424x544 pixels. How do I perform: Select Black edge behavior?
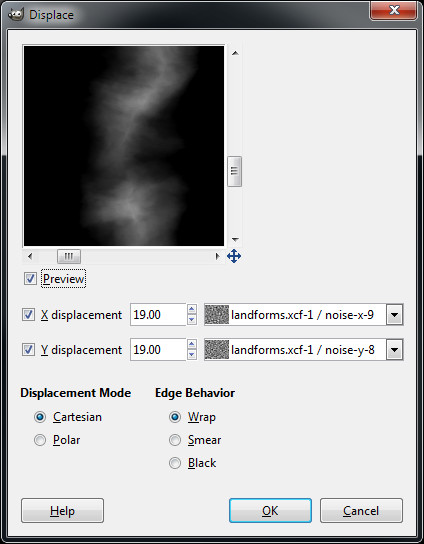coord(175,463)
